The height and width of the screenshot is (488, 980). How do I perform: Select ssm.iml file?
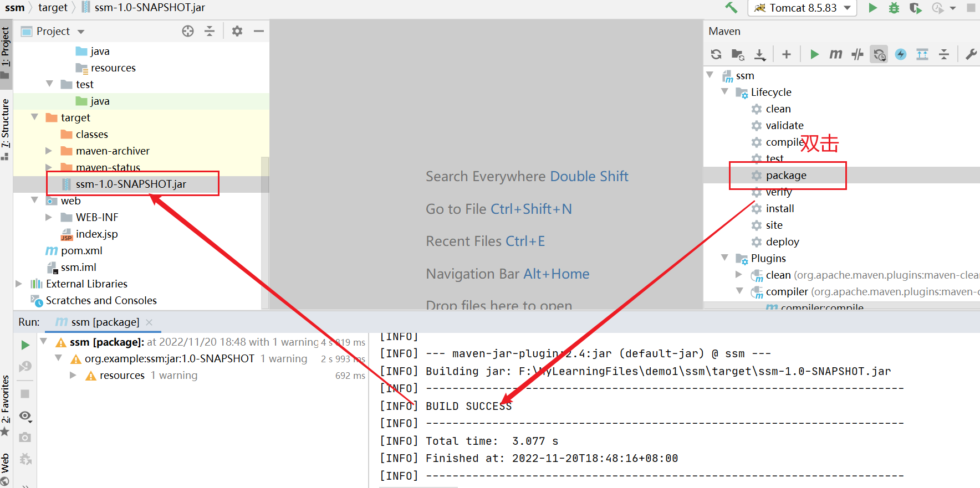coord(78,268)
